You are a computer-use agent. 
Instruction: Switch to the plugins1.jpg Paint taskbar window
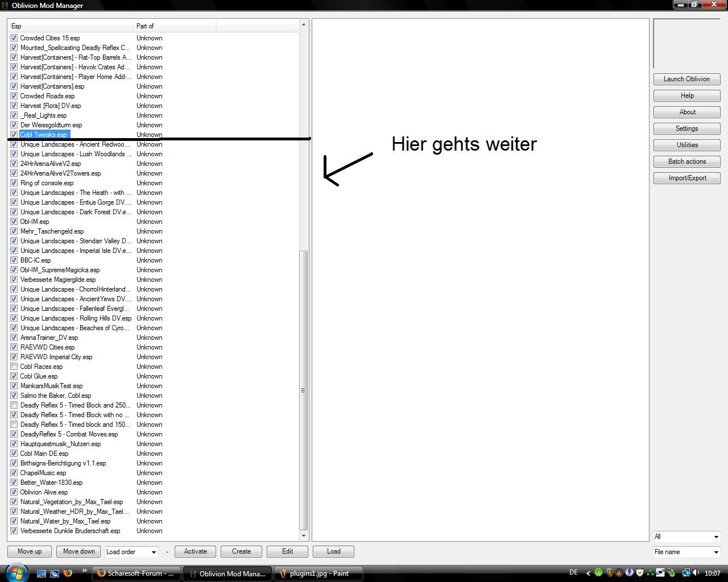(318, 573)
